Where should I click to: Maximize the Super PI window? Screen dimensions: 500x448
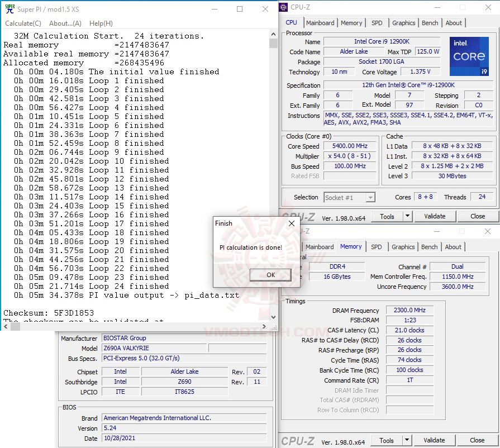[x=240, y=9]
